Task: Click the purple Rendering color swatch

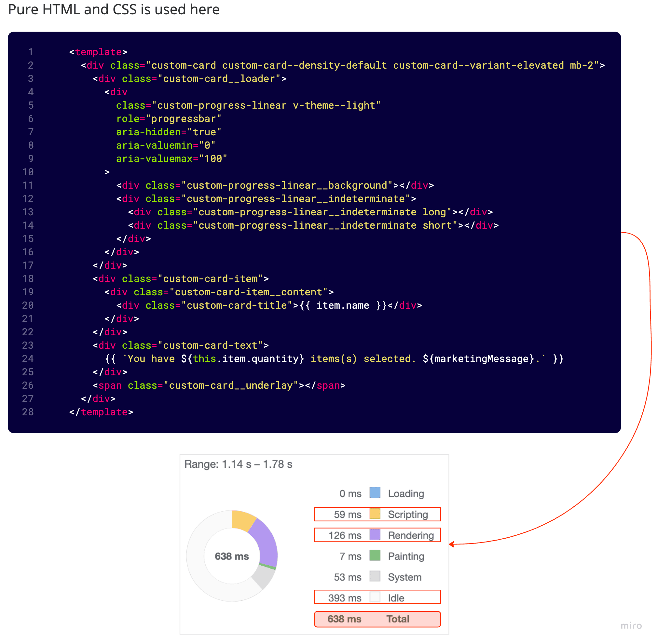Action: pos(375,535)
